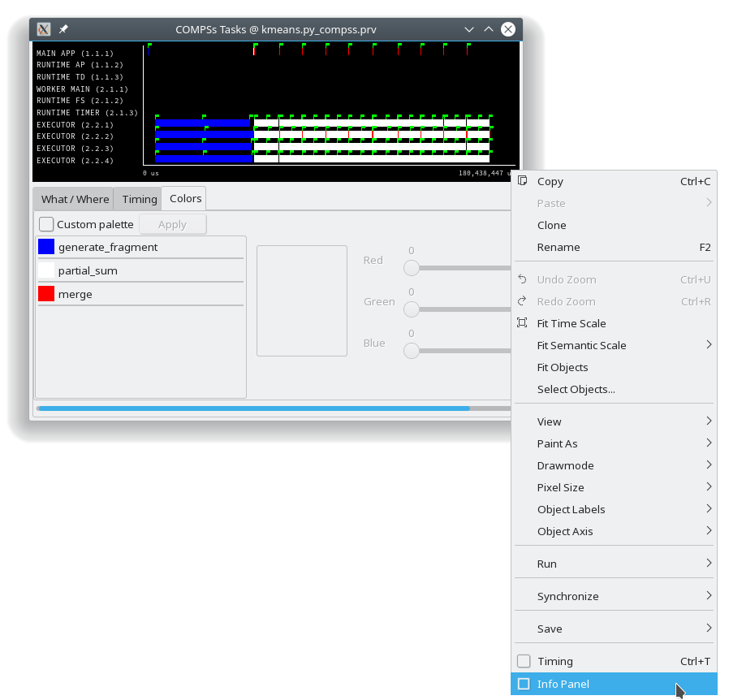Click the blue horizontal scrollbar under panel
Screen dimensions: 729x700
tap(254, 408)
